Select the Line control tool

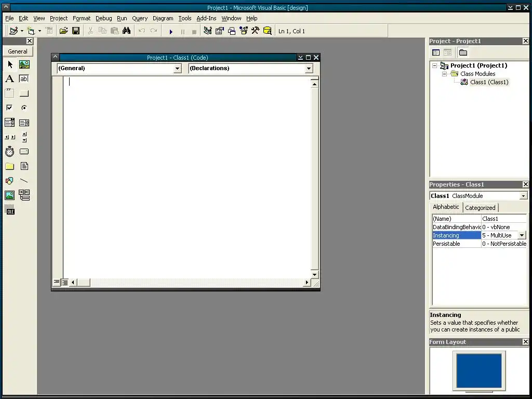point(24,180)
